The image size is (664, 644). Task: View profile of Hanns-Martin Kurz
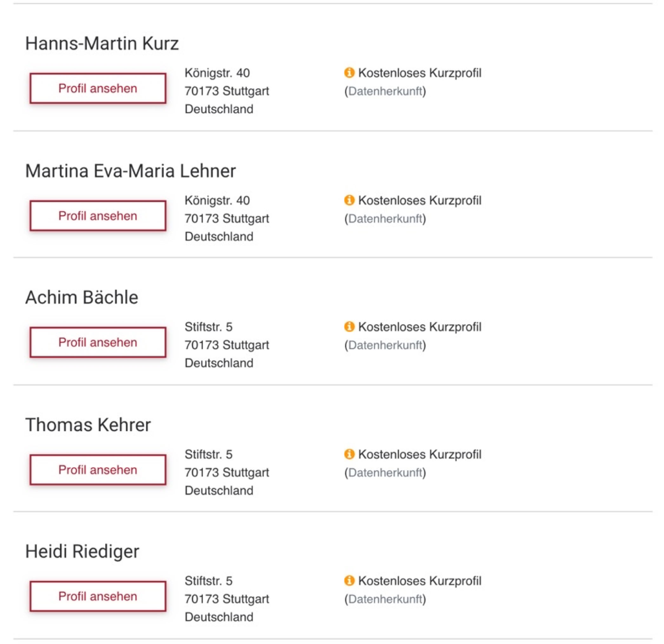[98, 89]
